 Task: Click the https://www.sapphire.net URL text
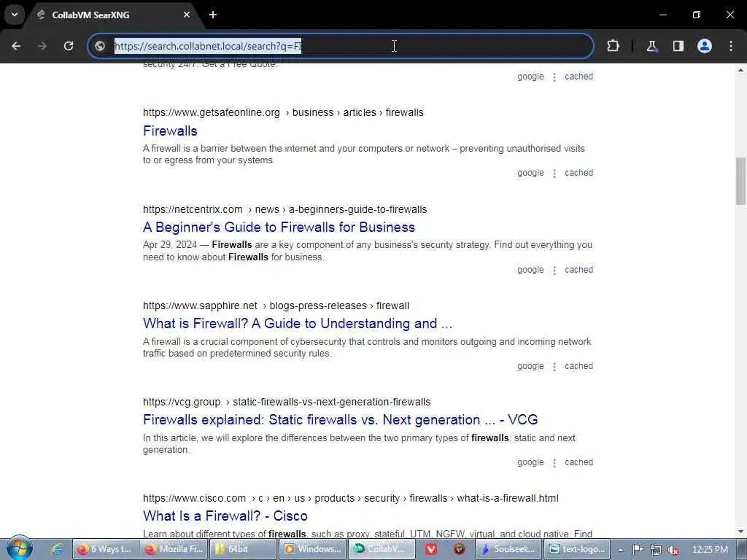[x=200, y=306]
